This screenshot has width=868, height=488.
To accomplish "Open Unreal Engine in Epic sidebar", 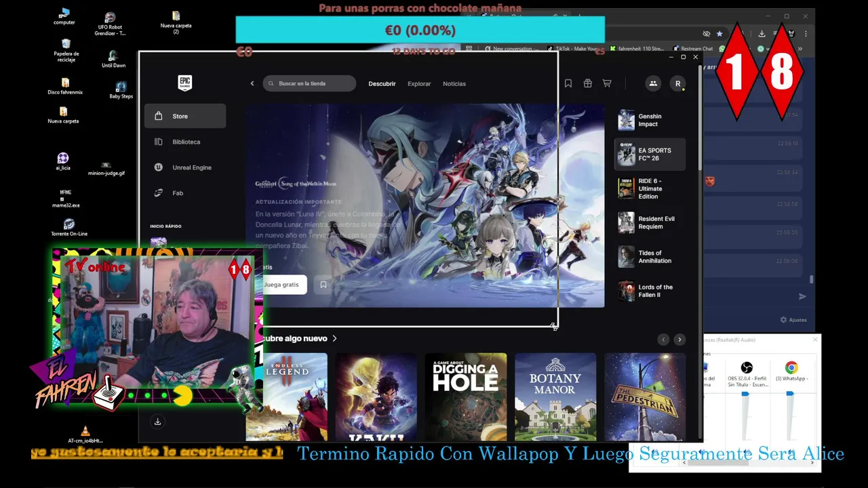I will (x=185, y=167).
